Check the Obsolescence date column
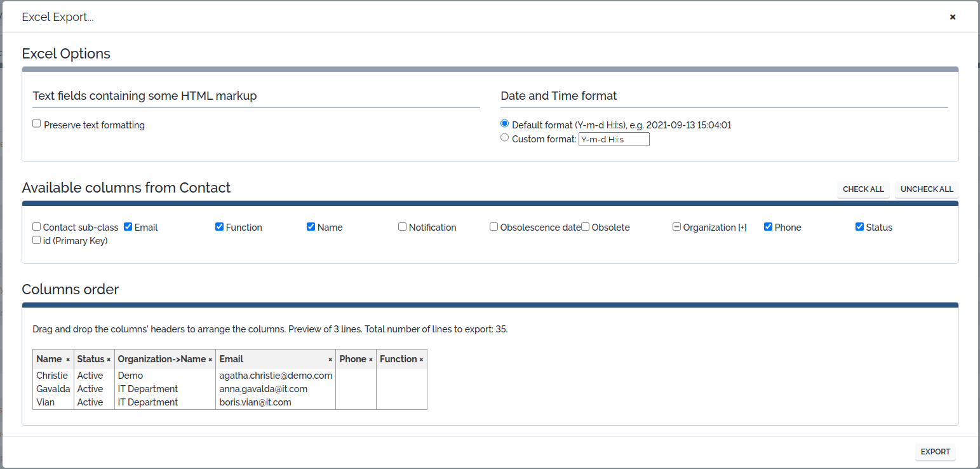 (493, 226)
